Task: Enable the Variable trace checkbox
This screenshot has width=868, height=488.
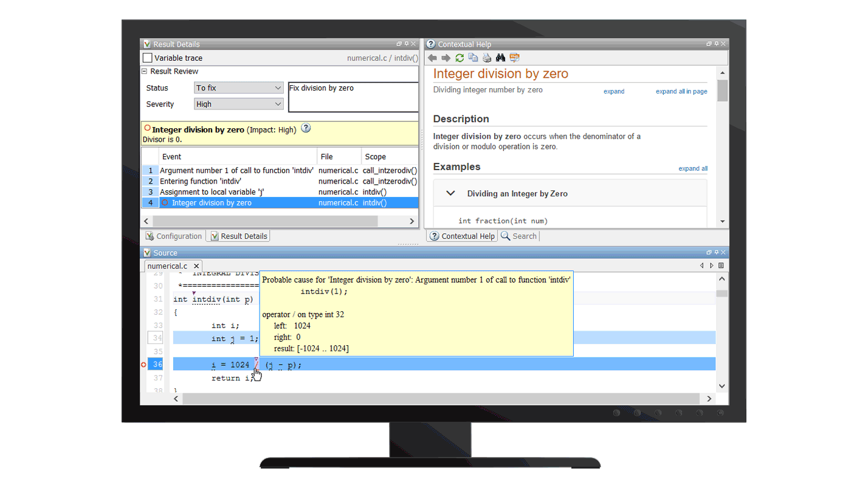Action: click(x=148, y=58)
